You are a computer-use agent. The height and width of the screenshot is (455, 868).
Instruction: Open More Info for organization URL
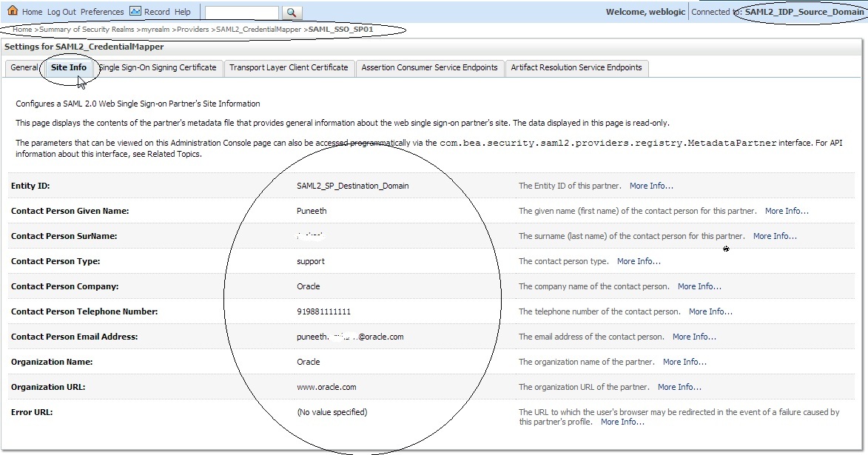click(x=680, y=387)
